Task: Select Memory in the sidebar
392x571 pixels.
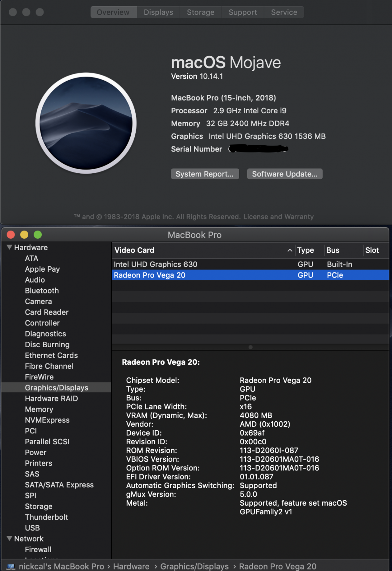Action: (39, 409)
